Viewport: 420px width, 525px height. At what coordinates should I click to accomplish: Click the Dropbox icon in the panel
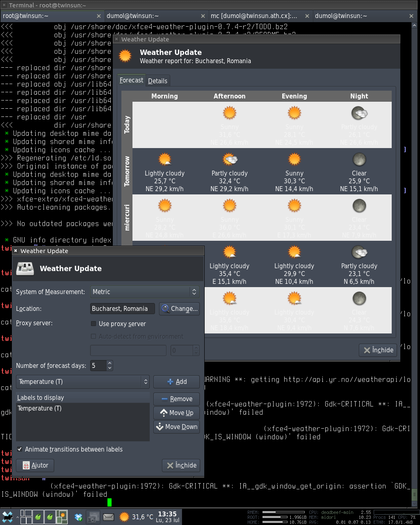tap(78, 517)
